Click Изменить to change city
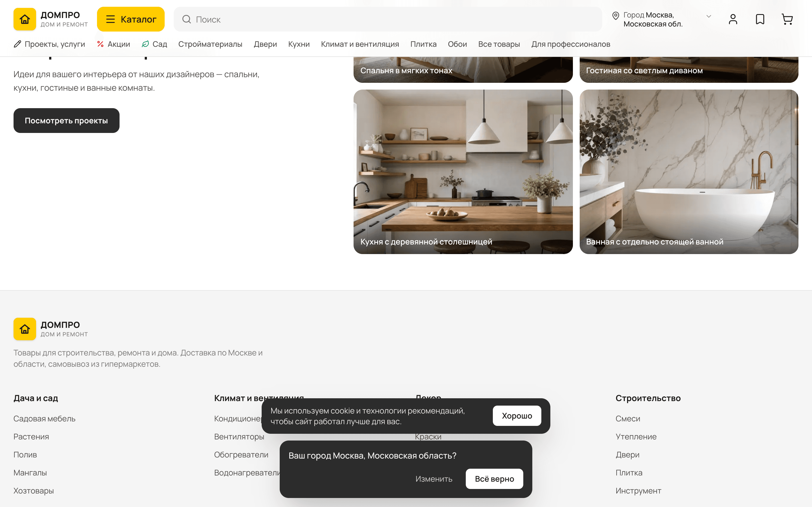This screenshot has width=812, height=507. click(434, 479)
